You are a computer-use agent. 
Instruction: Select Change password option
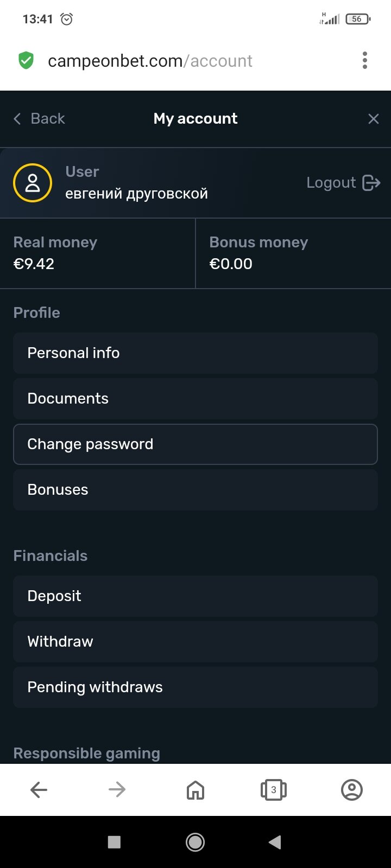(195, 444)
